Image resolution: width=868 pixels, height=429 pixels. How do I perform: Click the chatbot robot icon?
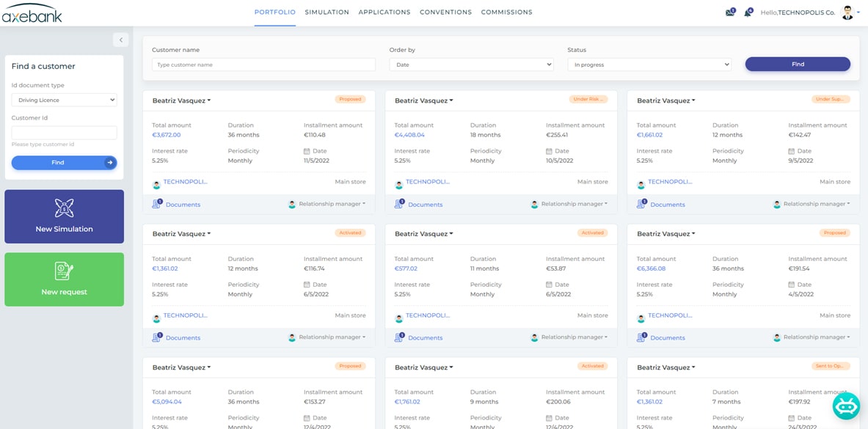846,406
